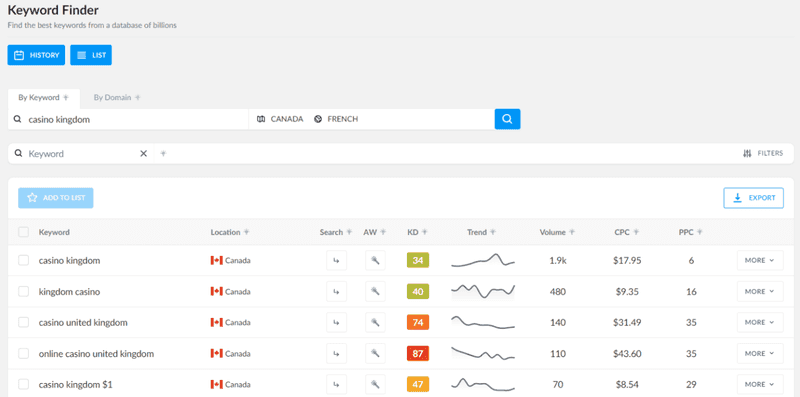Export the keyword results

tap(754, 198)
